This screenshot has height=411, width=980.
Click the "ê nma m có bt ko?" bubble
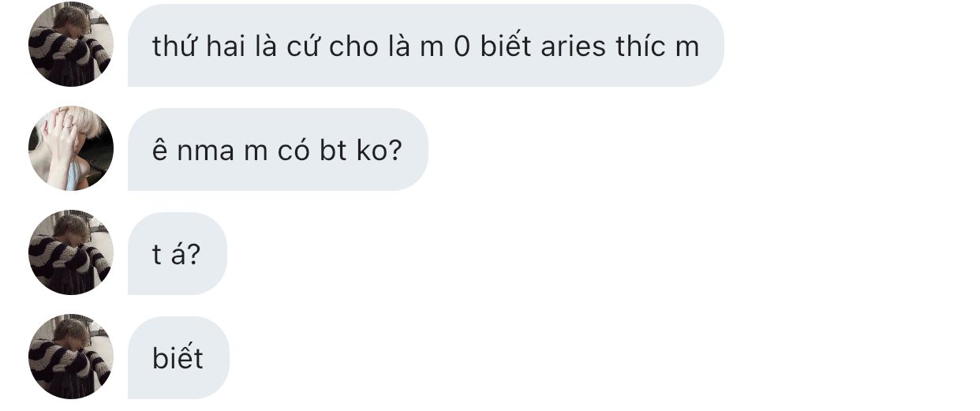[277, 150]
